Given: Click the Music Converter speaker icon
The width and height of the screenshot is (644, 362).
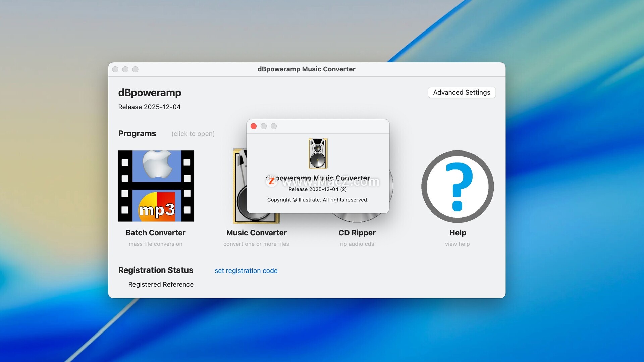Looking at the screenshot, I should [239, 194].
